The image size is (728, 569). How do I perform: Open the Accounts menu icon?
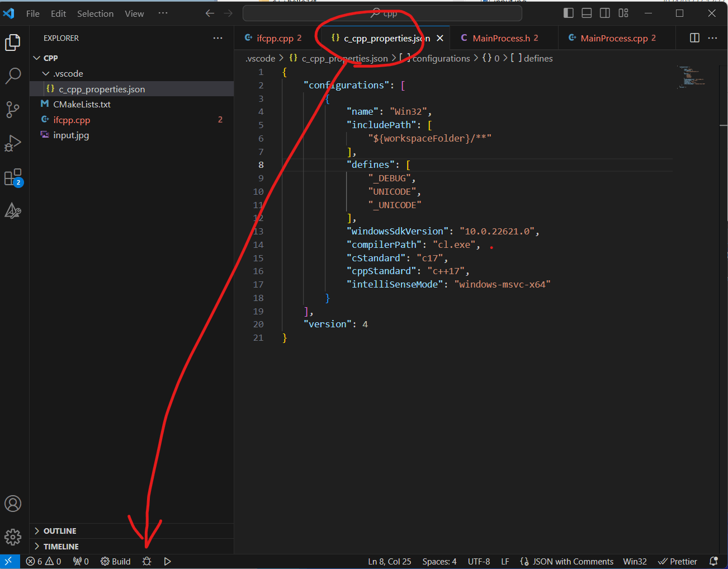(13, 504)
